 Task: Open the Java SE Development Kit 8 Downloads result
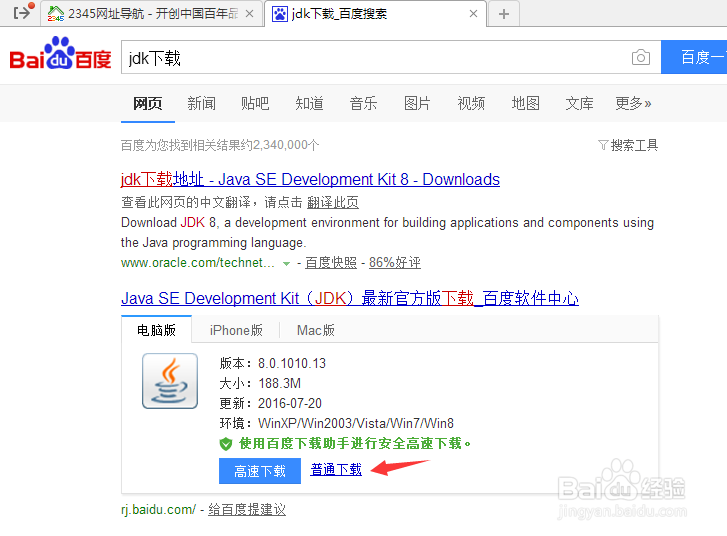point(310,179)
